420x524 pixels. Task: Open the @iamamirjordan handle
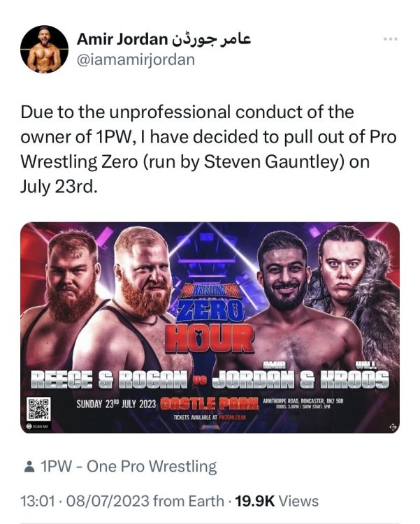pos(136,60)
